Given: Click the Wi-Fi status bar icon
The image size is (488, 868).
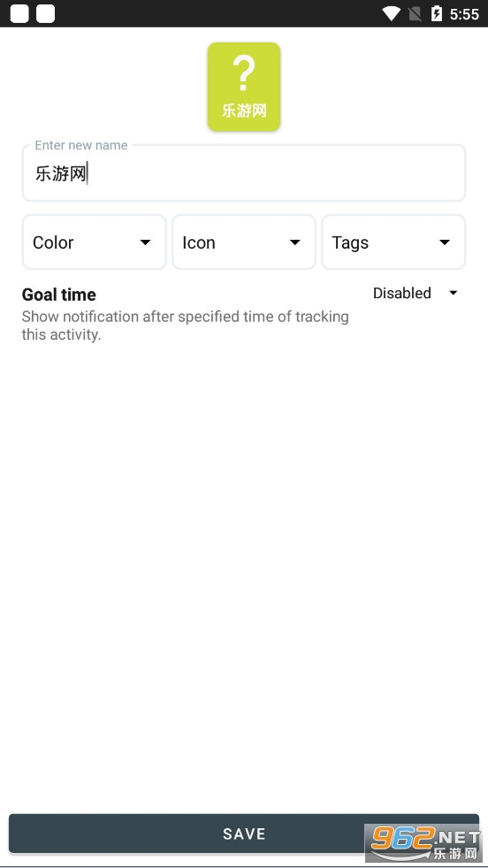Looking at the screenshot, I should coord(391,14).
